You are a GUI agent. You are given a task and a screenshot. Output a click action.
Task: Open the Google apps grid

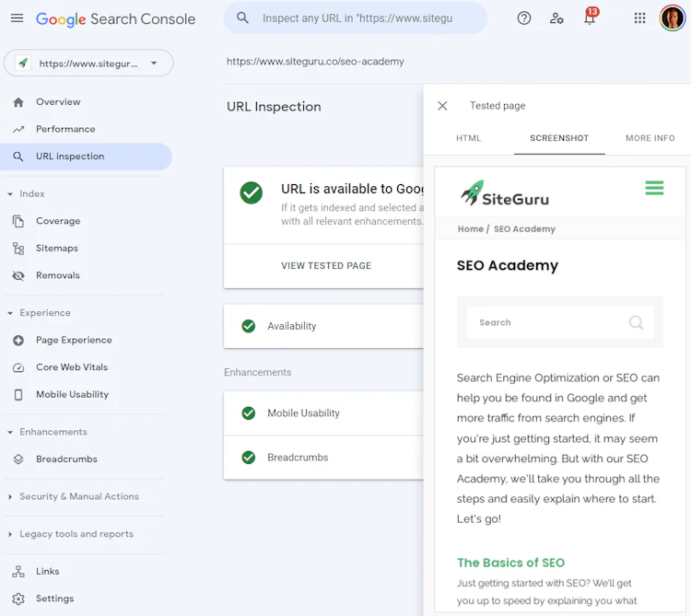point(639,18)
